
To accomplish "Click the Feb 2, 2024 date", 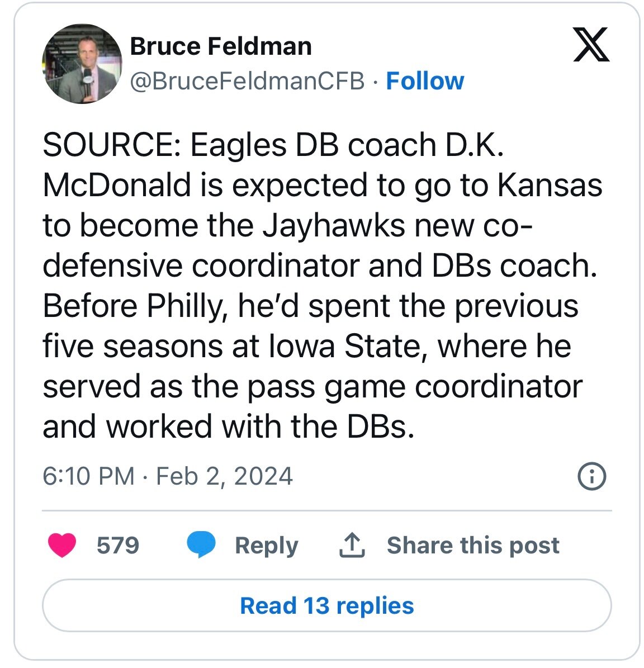I will point(224,476).
